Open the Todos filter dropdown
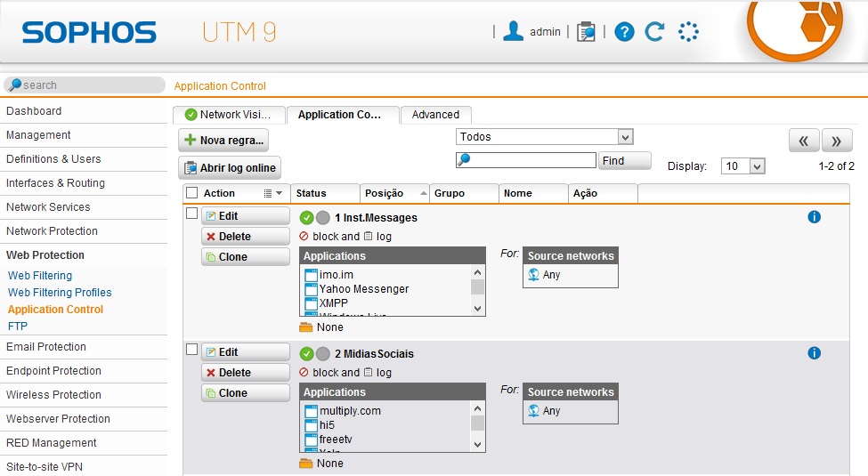868x476 pixels. click(544, 137)
